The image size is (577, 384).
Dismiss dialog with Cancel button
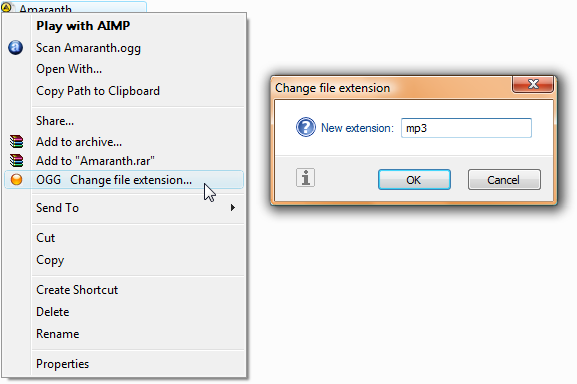[x=504, y=179]
